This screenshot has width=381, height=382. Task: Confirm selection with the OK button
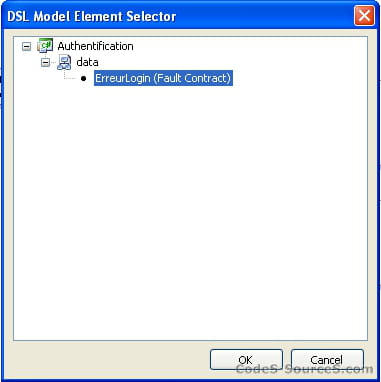coord(246,360)
